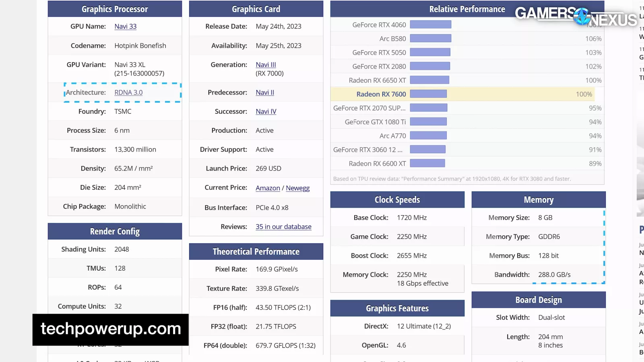Click the FP64 value '679.7 GFLOPS (1:32)'
Image resolution: width=644 pixels, height=362 pixels.
[286, 346]
